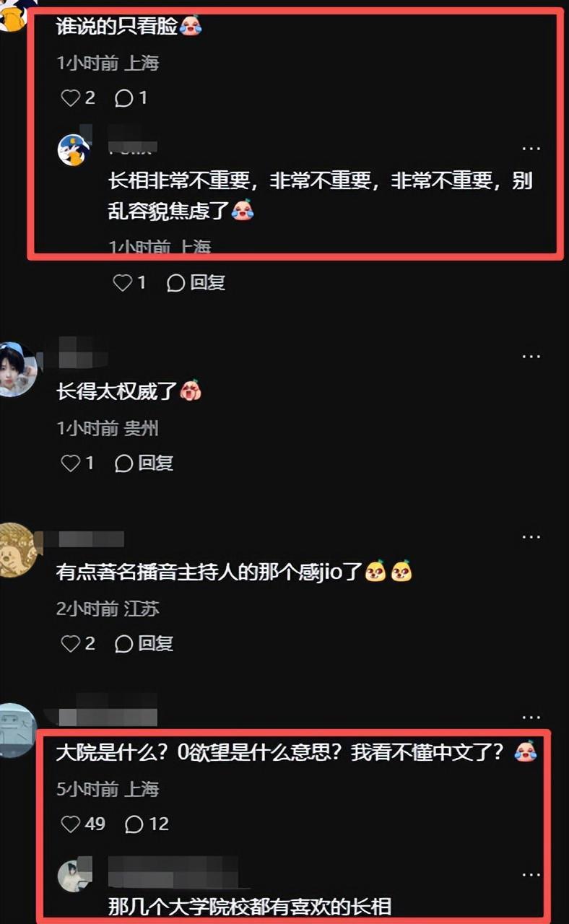Reply to the 播音主持人 comment
569x924 pixels.
click(x=144, y=643)
